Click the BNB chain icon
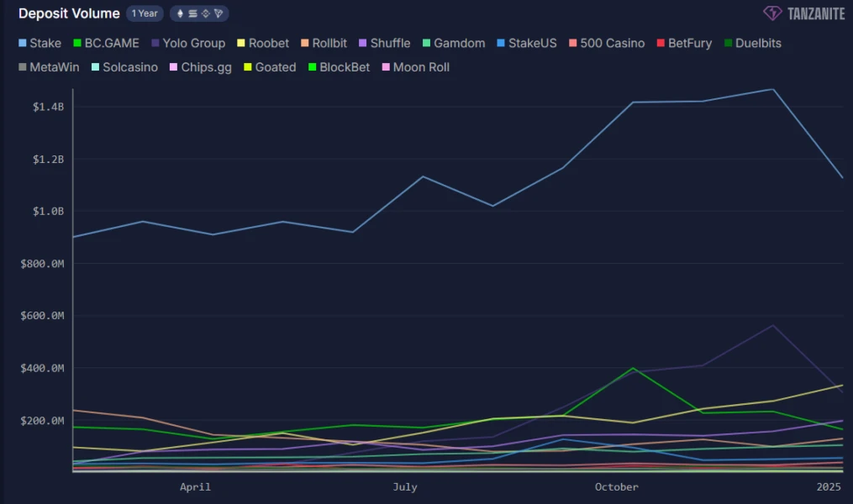The image size is (853, 504). pyautogui.click(x=206, y=13)
